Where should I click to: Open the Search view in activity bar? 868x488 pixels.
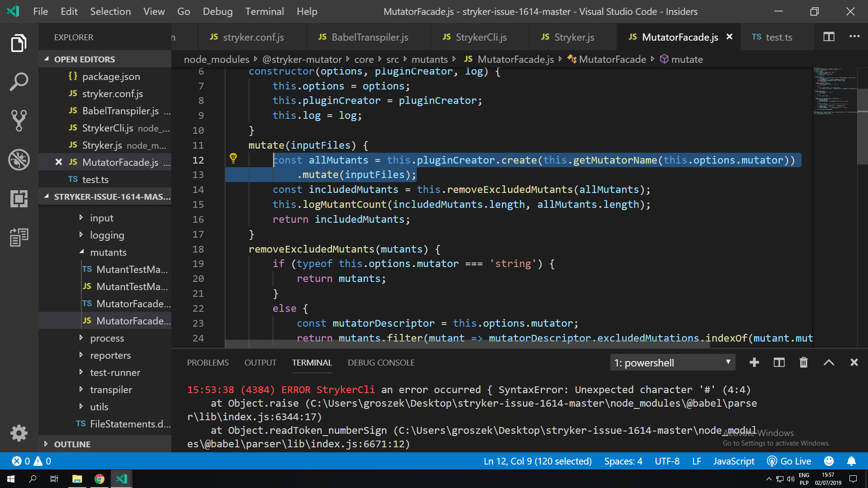[x=19, y=82]
